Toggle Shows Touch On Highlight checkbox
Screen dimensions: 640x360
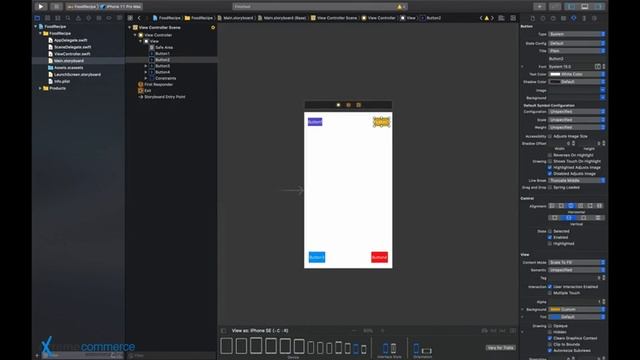550,161
